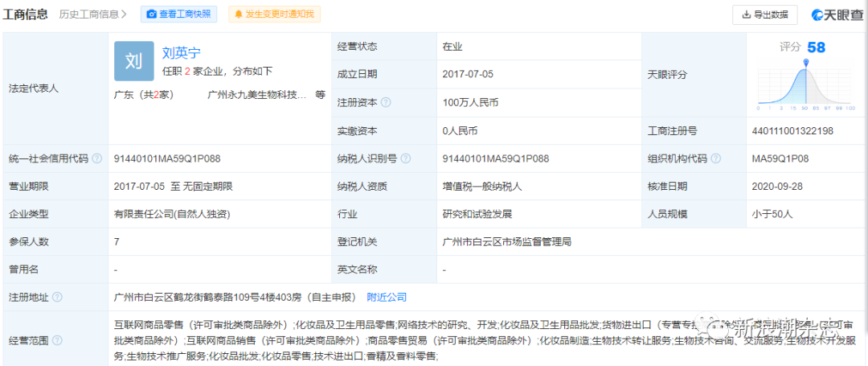Select credit code 91440101MA59Q1P088 under 统一社会信用代码

click(167, 158)
